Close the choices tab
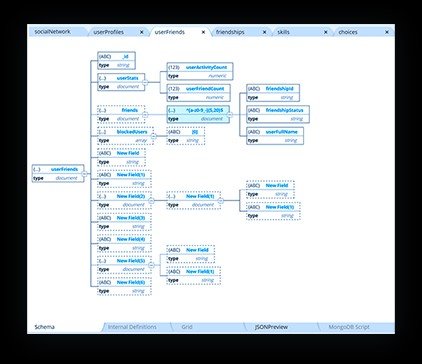Image resolution: width=422 pixels, height=364 pixels. 387,32
